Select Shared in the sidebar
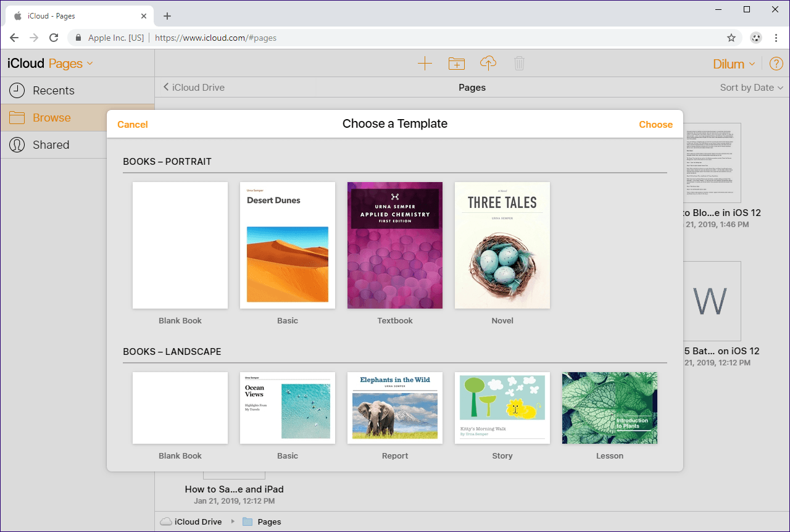Screen dimensions: 790x532 click(x=77, y=145)
